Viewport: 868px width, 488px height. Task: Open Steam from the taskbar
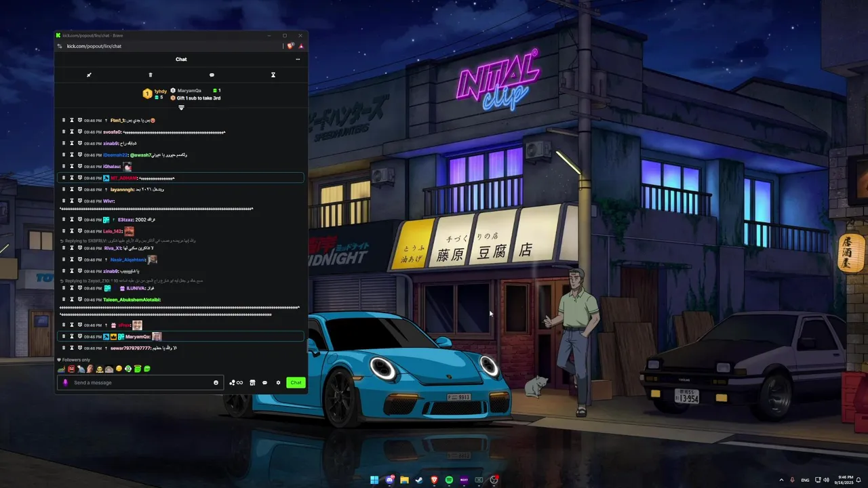coord(419,480)
